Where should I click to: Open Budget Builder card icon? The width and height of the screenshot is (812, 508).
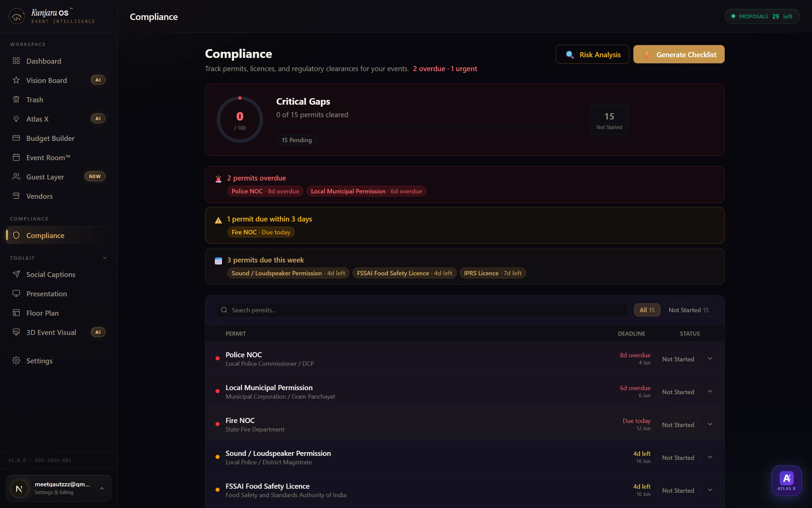click(x=16, y=138)
